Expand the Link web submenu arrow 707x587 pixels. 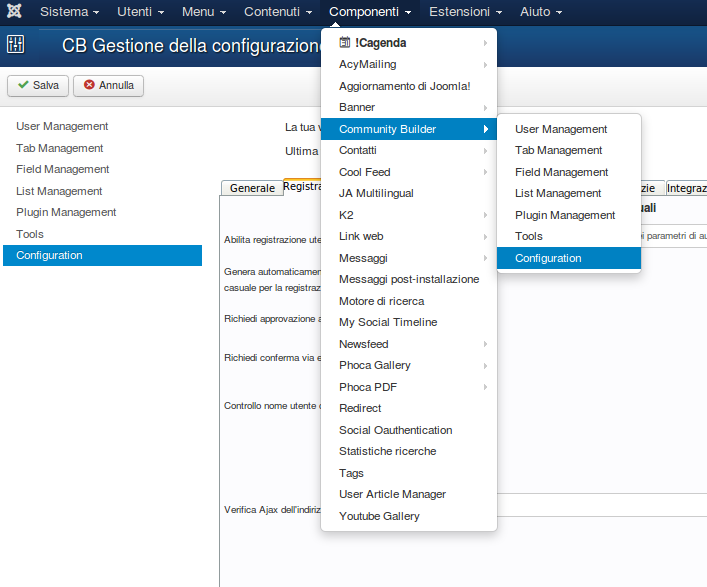tap(485, 236)
